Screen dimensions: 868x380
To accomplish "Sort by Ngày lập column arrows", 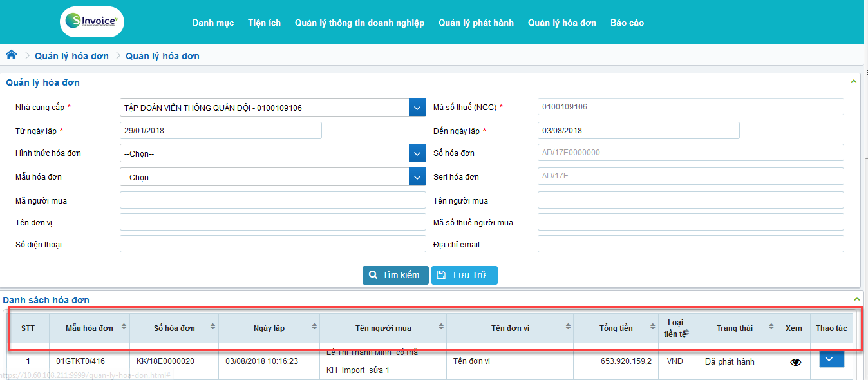I will click(x=314, y=328).
